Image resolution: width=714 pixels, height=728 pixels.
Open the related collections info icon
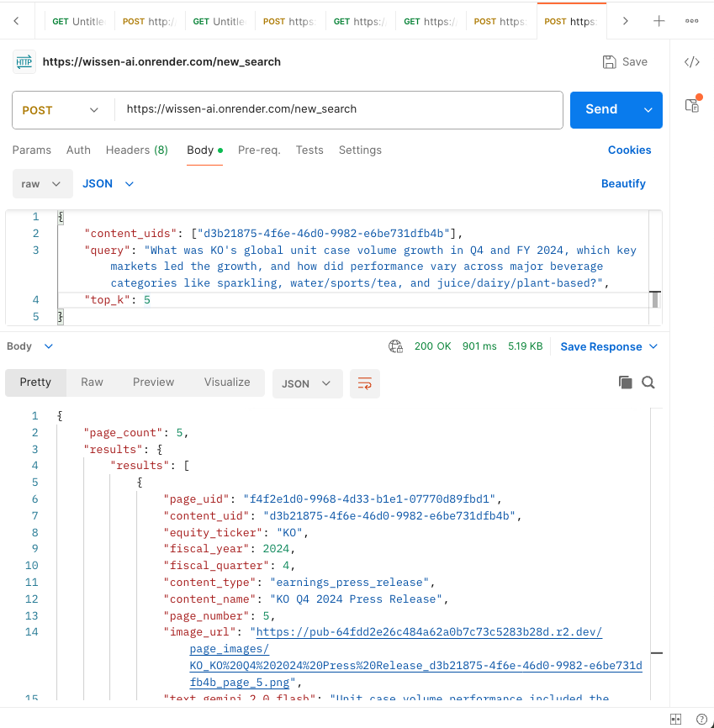[692, 105]
